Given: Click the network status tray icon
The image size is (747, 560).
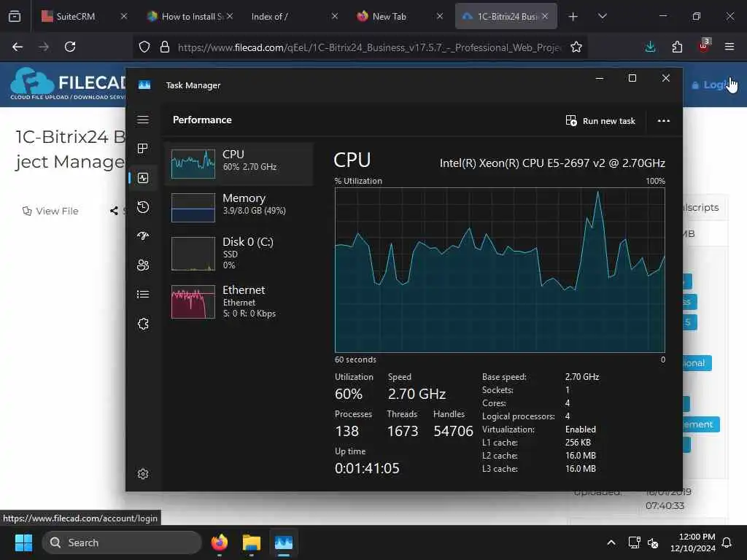Looking at the screenshot, I should tap(634, 542).
